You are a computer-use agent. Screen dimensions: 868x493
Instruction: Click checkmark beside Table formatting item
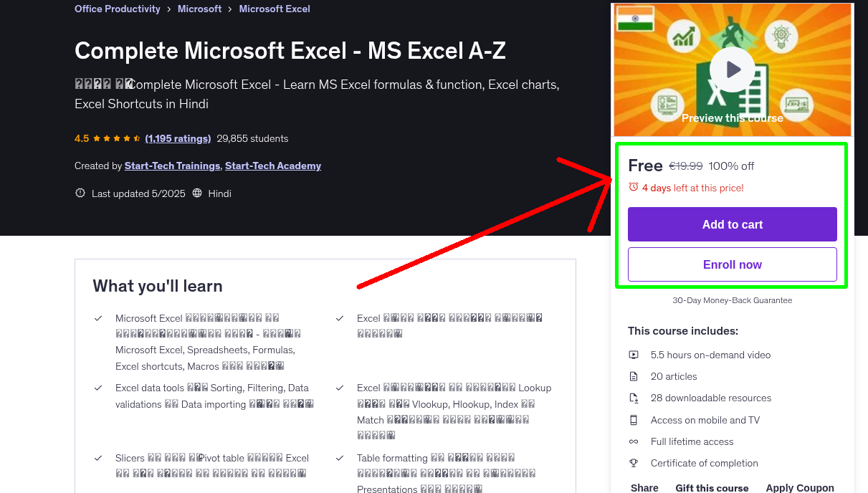coord(340,458)
